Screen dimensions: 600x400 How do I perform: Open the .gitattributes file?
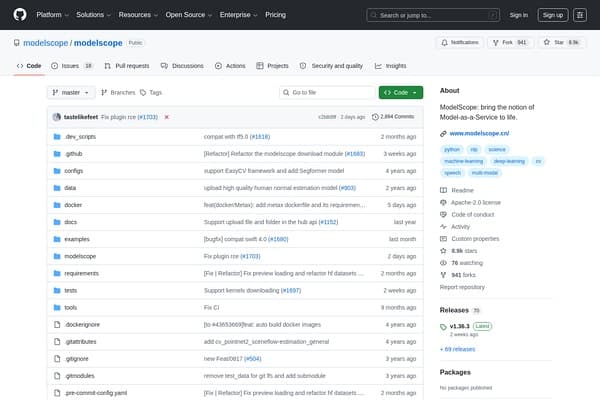pos(80,342)
